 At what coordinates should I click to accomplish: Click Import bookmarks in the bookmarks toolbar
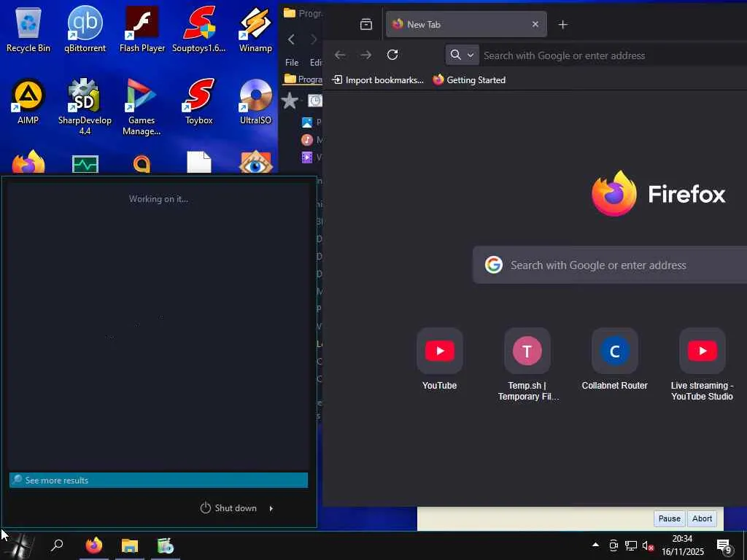[377, 80]
